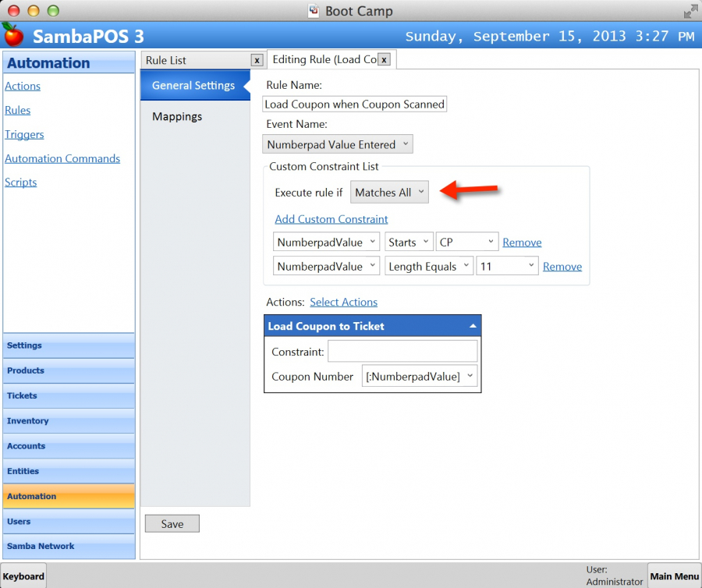
Task: Click the Main Menu button
Action: pos(674,576)
